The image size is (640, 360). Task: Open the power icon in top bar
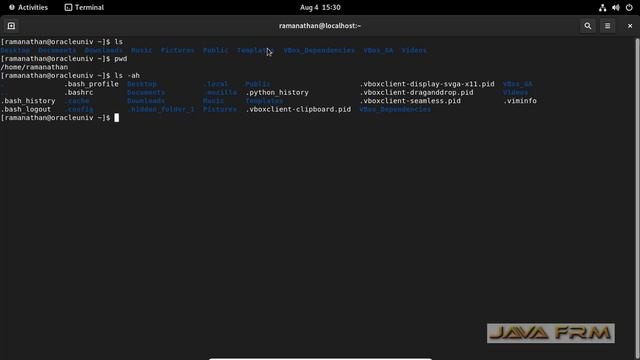point(629,7)
